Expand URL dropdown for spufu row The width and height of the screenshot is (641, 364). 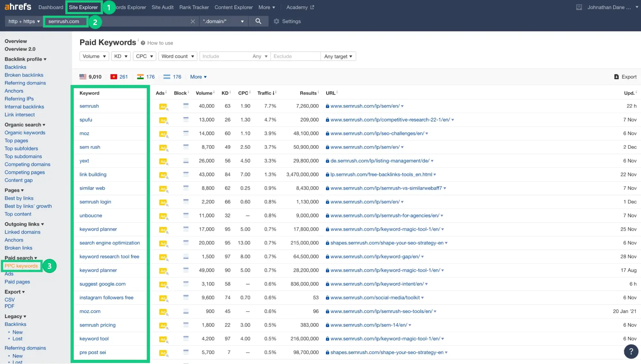coord(452,120)
